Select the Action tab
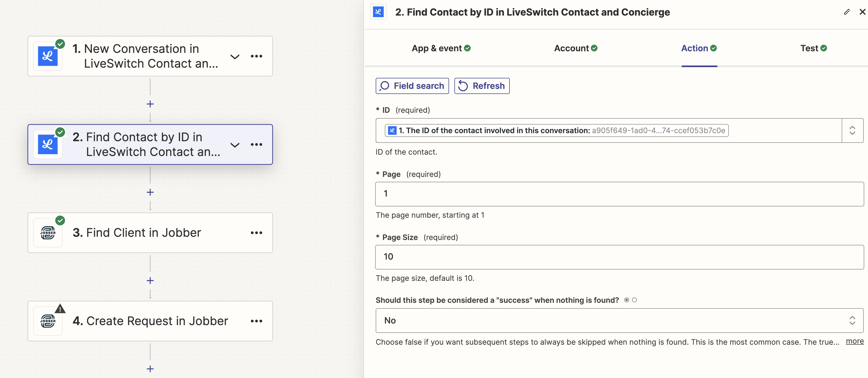 point(699,48)
